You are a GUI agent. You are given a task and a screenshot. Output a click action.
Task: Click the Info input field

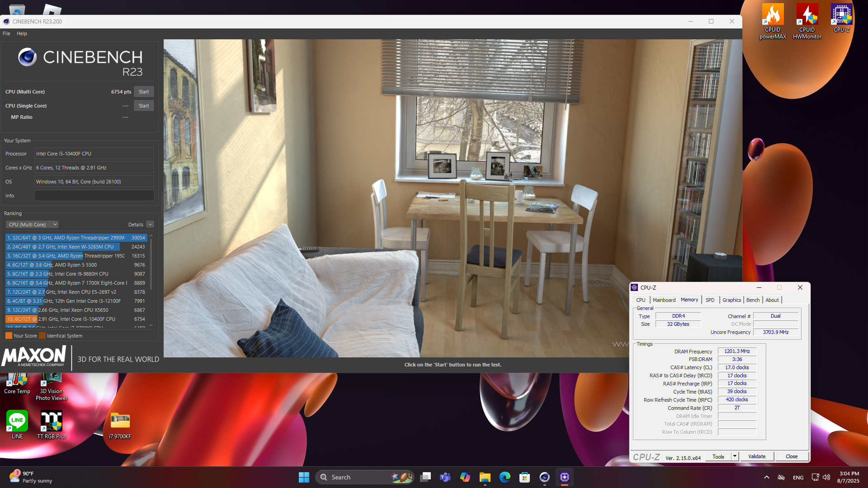[94, 196]
